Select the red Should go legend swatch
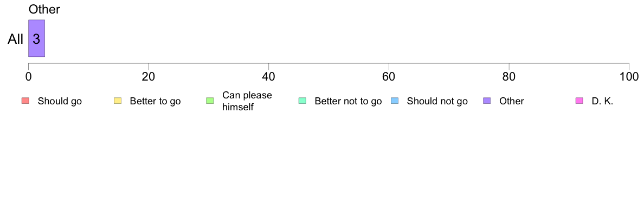 pyautogui.click(x=25, y=101)
